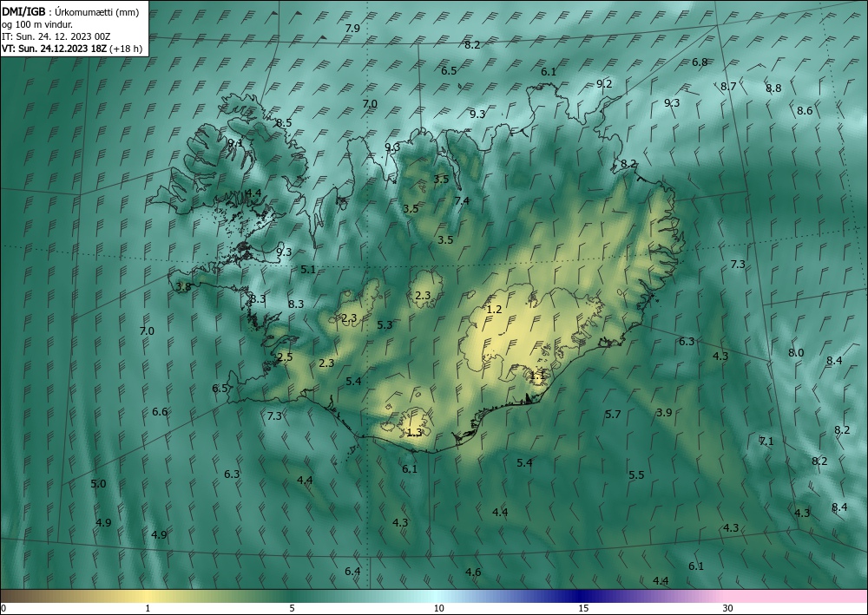Viewport: 868px width, 615px height.
Task: Click the map value 5.1
Action: (x=308, y=270)
